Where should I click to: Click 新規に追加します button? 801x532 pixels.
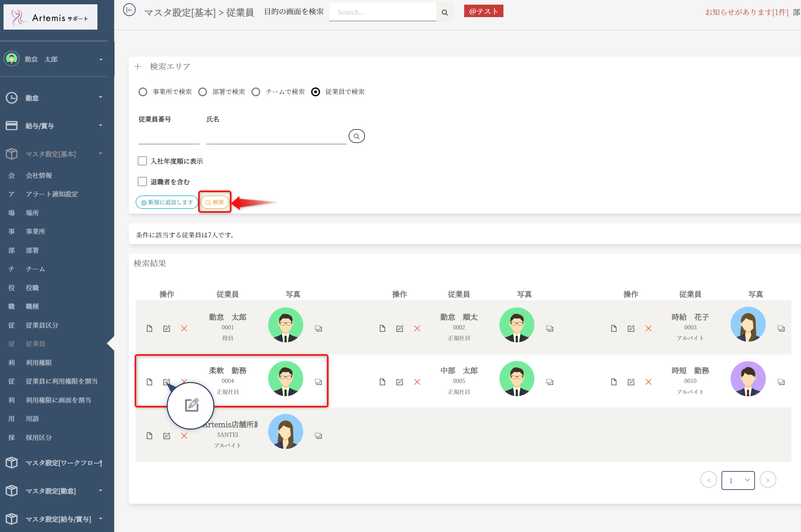(x=167, y=202)
